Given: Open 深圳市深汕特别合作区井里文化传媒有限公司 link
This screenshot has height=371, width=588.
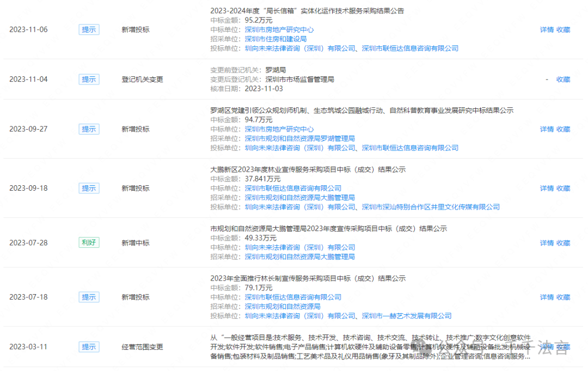Looking at the screenshot, I should point(431,207).
